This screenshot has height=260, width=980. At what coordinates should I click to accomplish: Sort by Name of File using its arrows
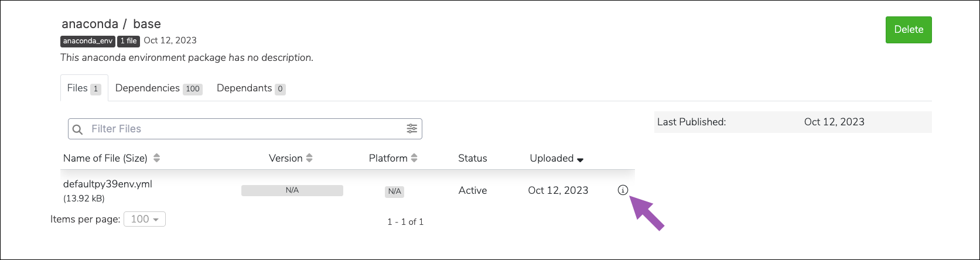coord(156,158)
